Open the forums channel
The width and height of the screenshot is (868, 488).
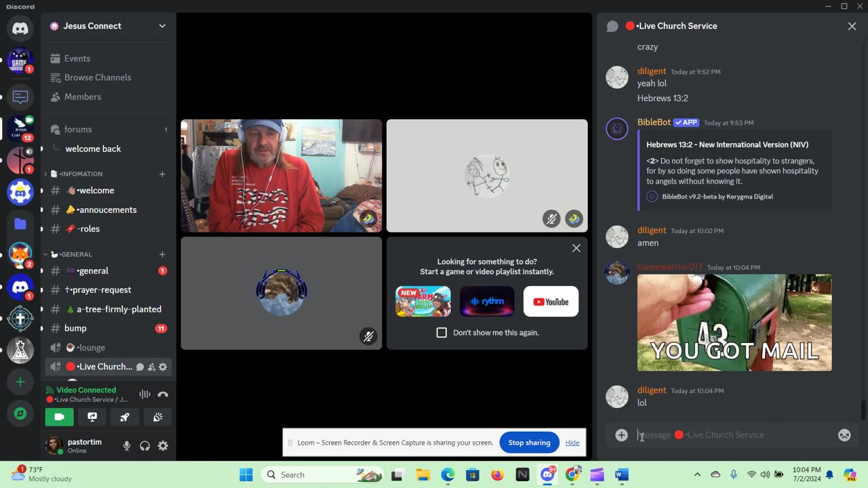tap(108, 129)
